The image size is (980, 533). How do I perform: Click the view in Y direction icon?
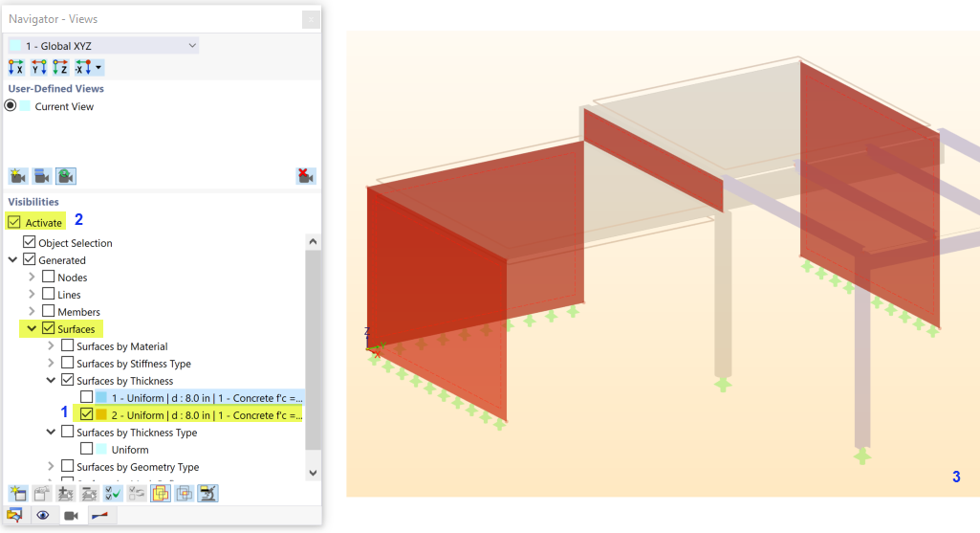click(39, 67)
